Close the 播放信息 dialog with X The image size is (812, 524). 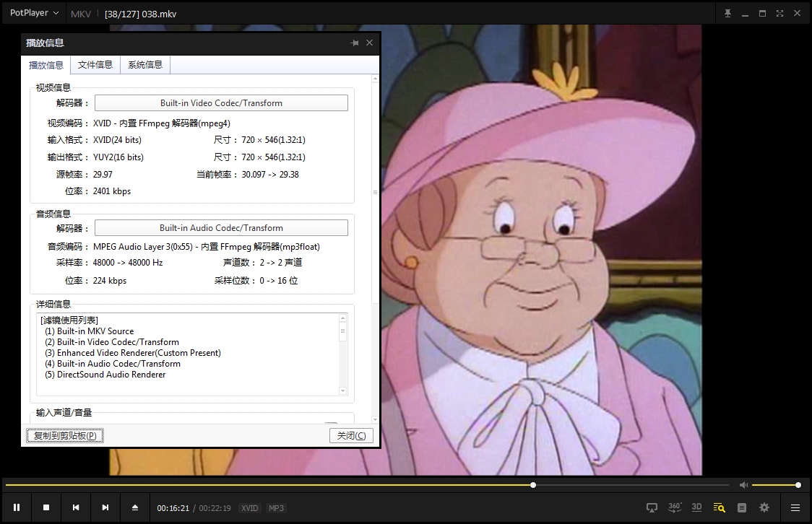coord(369,43)
